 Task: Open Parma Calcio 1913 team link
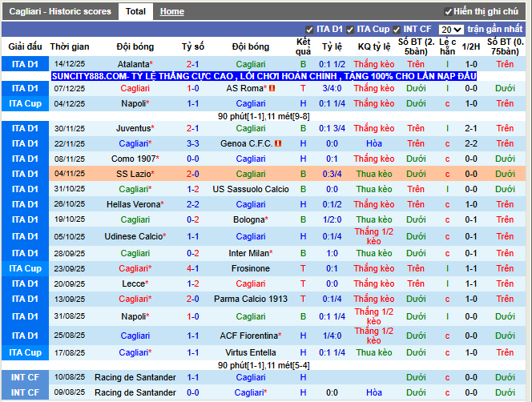coord(251,299)
